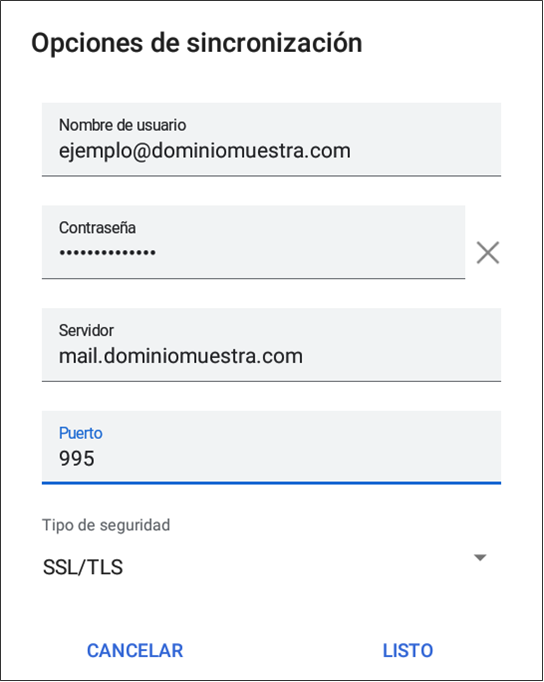Screen dimensions: 544x682
Task: Click the Tipo de seguridad label
Action: (x=106, y=525)
